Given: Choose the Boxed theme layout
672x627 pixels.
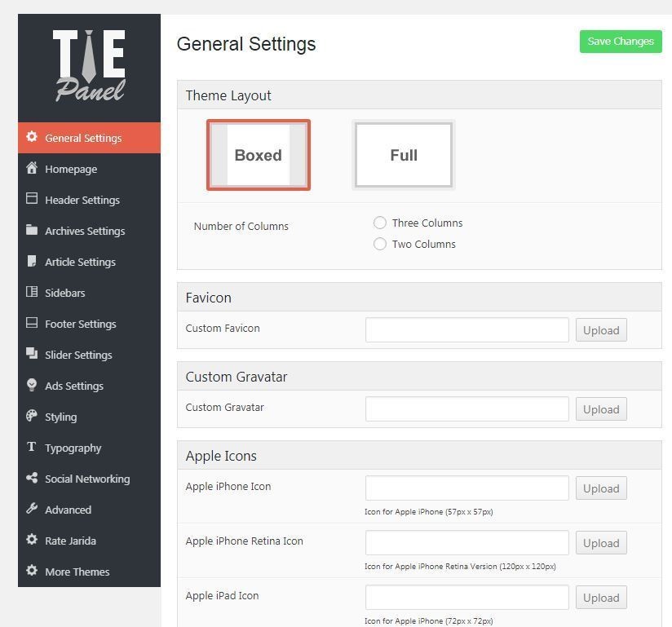Looking at the screenshot, I should [x=259, y=155].
